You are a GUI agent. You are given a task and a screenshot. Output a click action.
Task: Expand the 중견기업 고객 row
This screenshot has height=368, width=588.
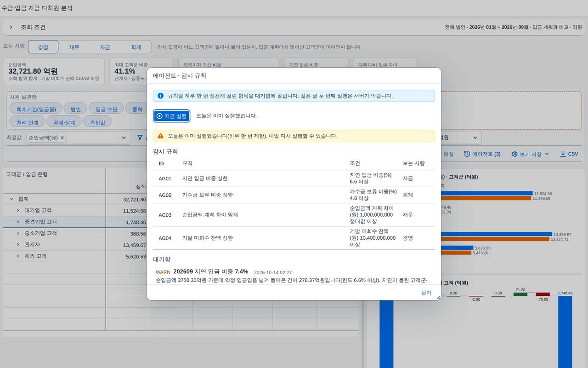[18, 222]
